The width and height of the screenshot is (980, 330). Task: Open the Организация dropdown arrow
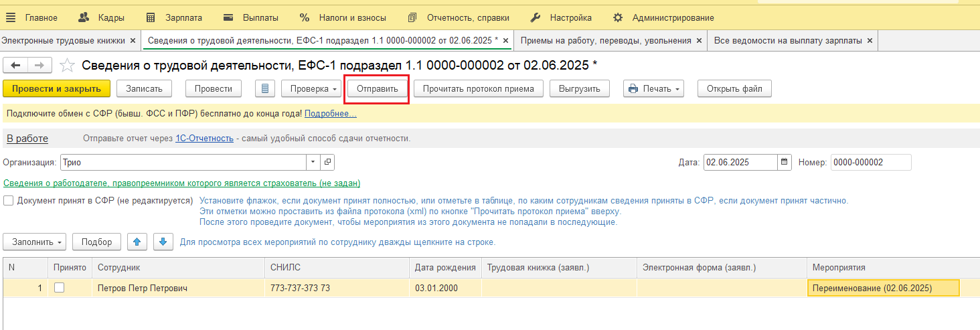[314, 162]
